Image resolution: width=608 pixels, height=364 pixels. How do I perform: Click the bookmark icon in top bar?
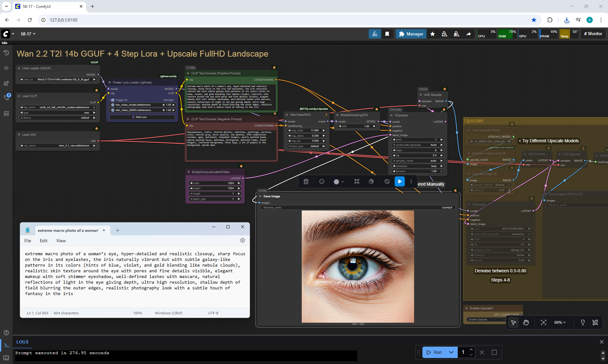(387, 34)
